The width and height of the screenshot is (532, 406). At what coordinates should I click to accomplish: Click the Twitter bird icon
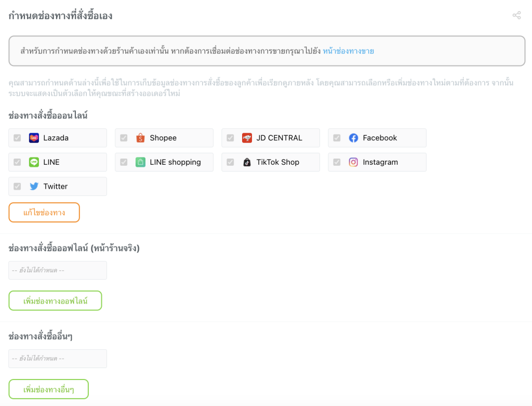click(34, 186)
